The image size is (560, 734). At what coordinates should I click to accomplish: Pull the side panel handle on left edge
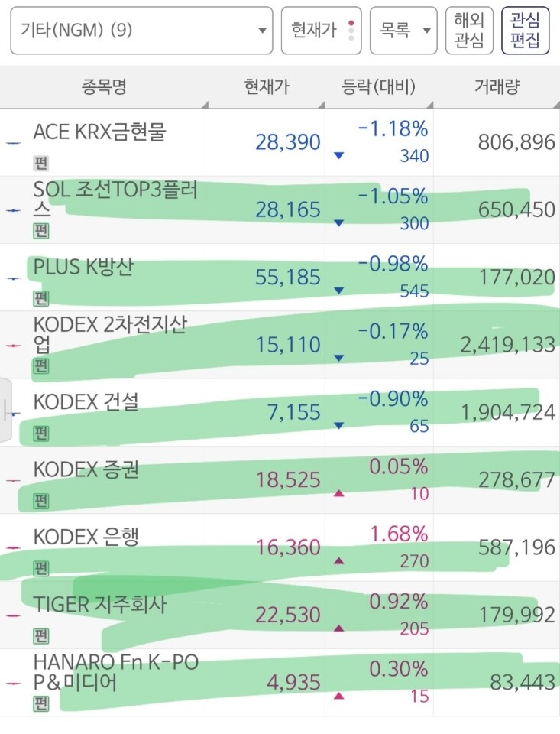(x=5, y=410)
